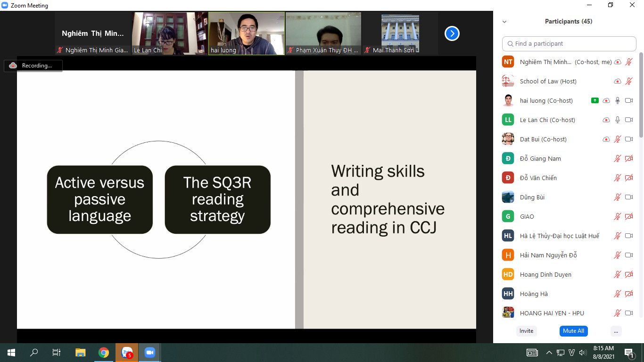This screenshot has height=362, width=644.
Task: Select GIAO in the participant list
Action: 527,216
